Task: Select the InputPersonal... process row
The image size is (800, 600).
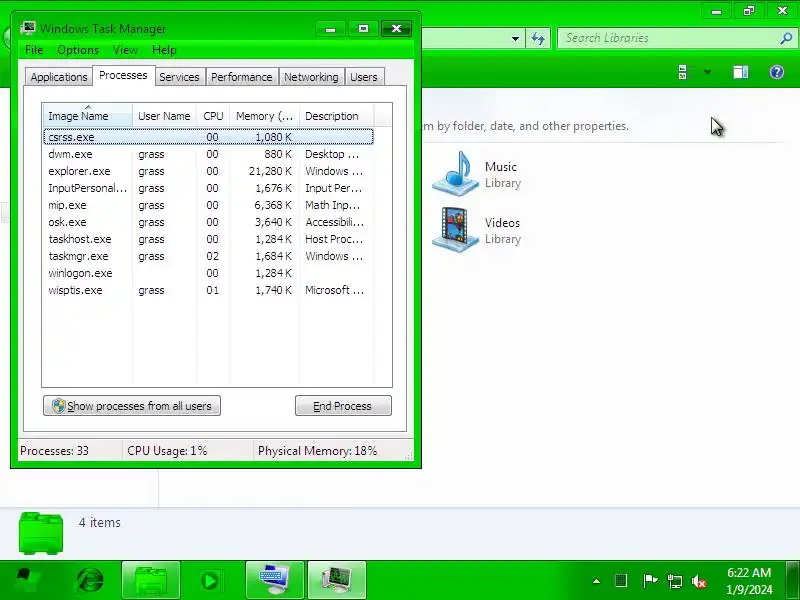Action: 209,188
